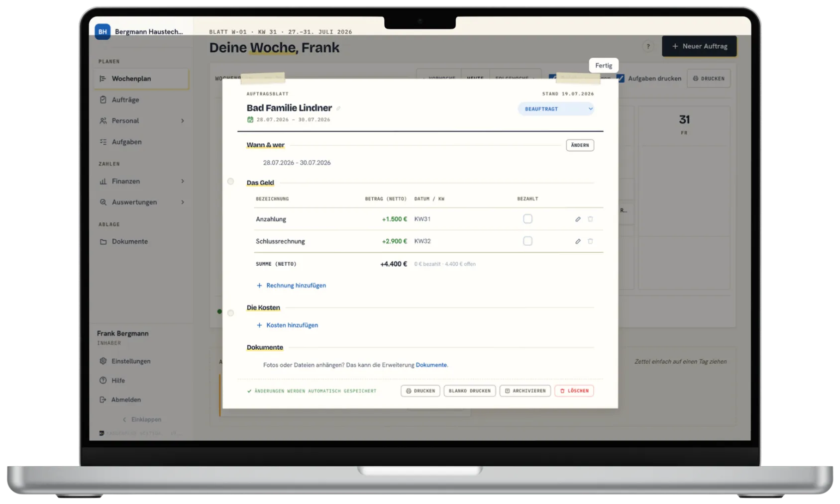Edit the Schlussrechnung row with the pencil icon
Image resolution: width=840 pixels, height=504 pixels.
pyautogui.click(x=578, y=241)
